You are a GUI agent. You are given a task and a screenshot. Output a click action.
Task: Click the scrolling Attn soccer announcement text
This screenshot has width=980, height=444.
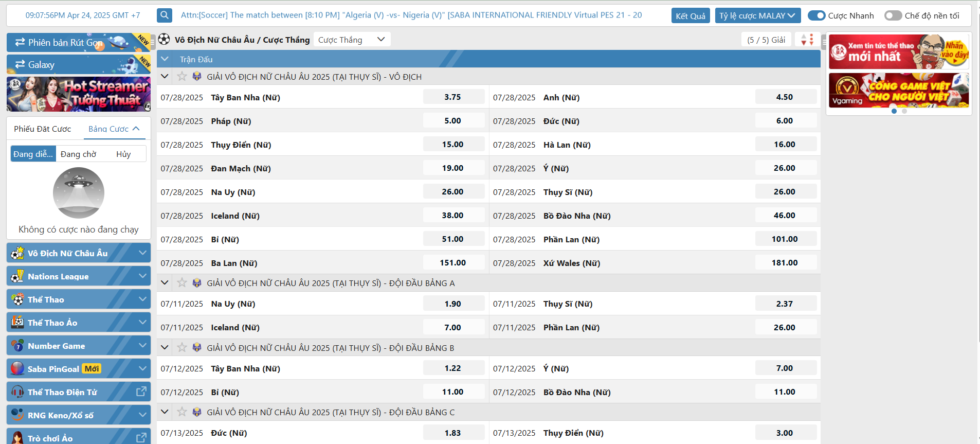click(411, 15)
